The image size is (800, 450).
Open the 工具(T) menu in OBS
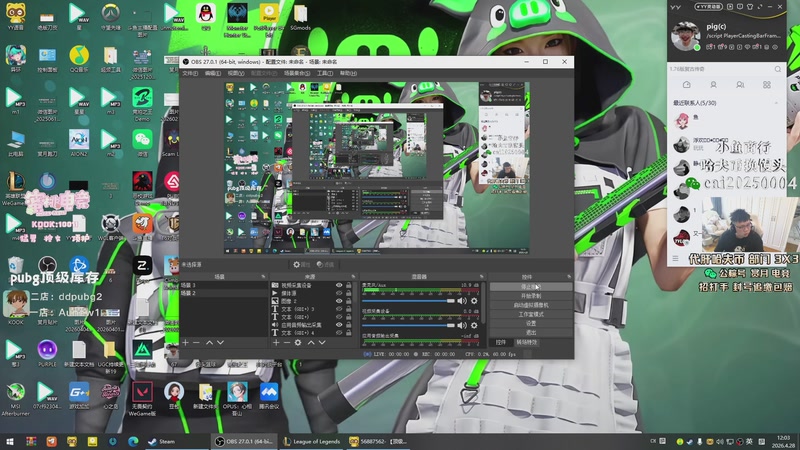click(x=325, y=73)
